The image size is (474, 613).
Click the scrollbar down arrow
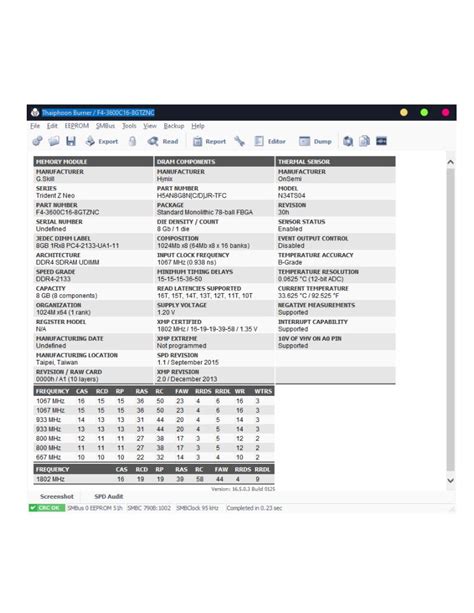coord(451,480)
